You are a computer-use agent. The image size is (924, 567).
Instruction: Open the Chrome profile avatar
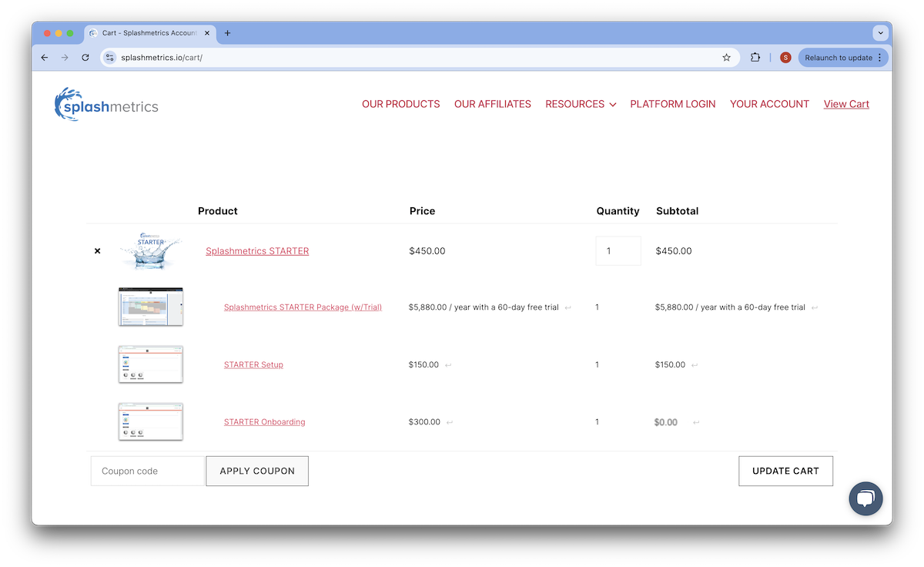pyautogui.click(x=785, y=58)
